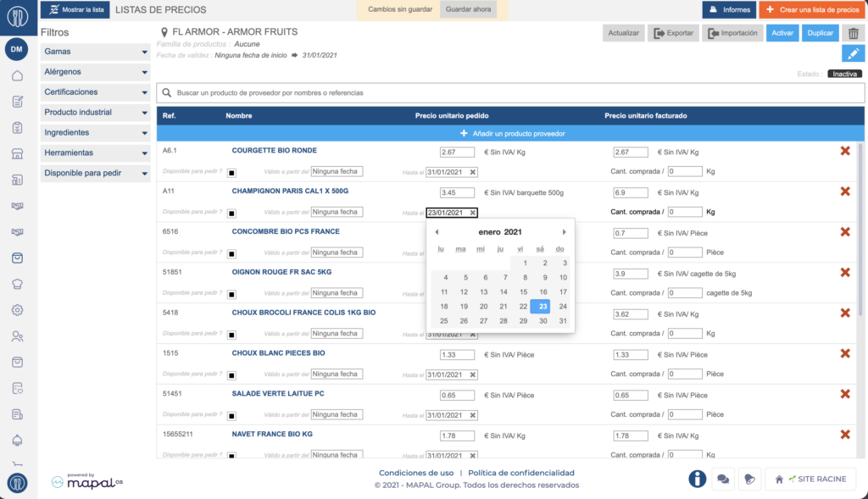Expand the Herramientas filter
The image size is (868, 499).
95,152
